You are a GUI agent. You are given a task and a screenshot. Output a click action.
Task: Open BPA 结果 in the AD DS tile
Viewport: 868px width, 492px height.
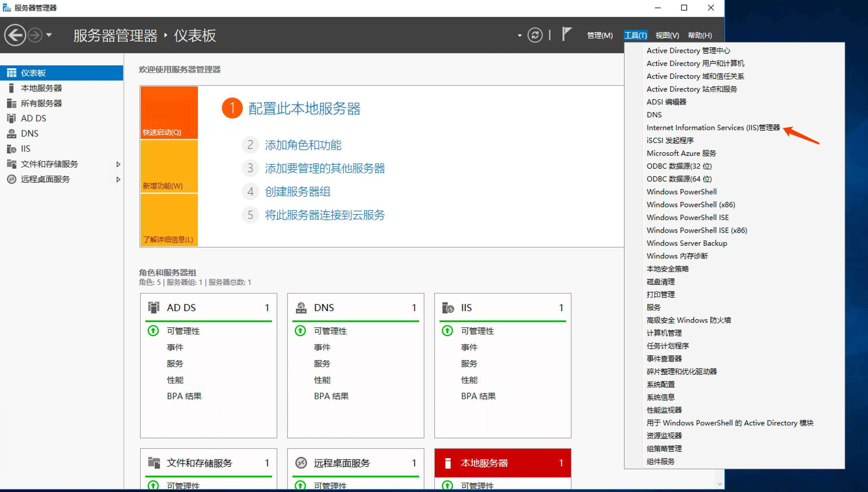coord(184,396)
